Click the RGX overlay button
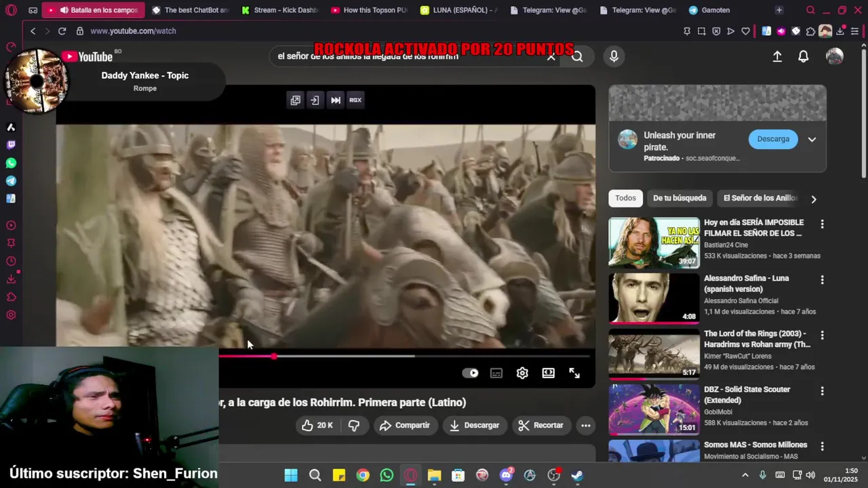This screenshot has width=868, height=488. 355,100
